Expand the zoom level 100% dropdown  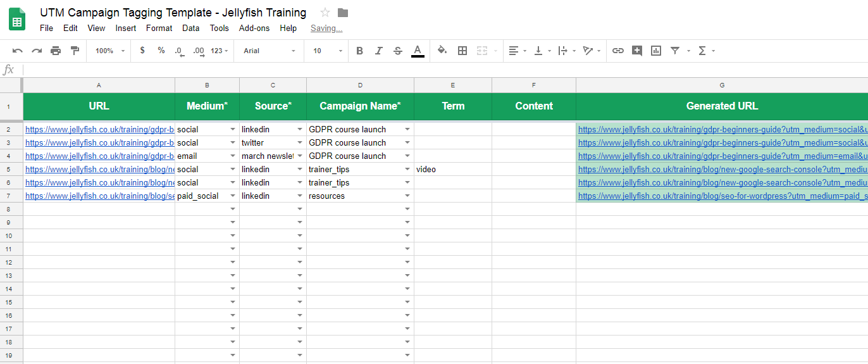coord(110,51)
